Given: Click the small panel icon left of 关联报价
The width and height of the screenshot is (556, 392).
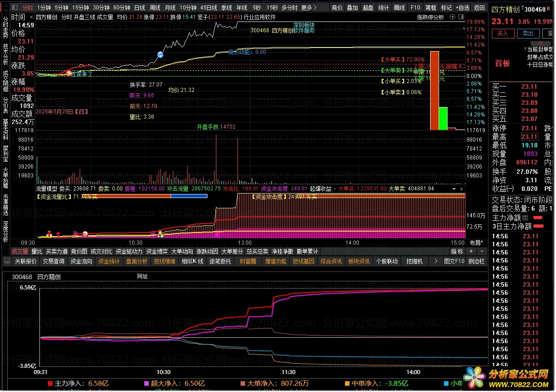Looking at the screenshot, I should pos(7,261).
